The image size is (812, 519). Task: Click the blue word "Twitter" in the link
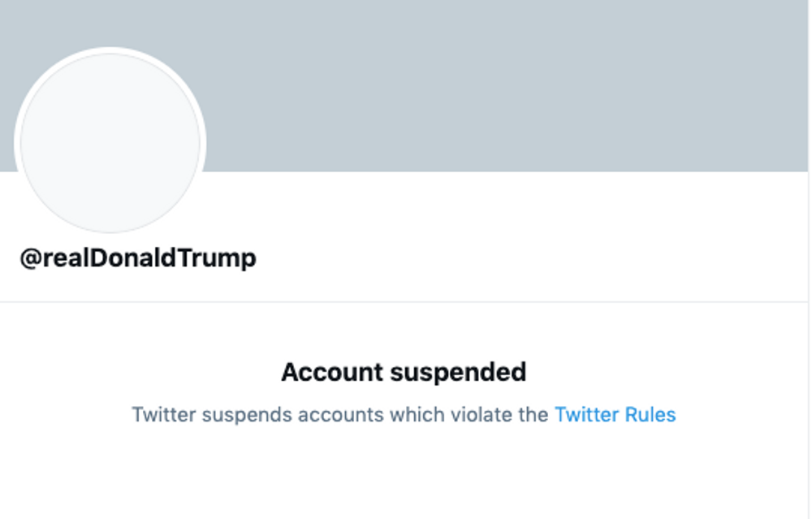585,415
